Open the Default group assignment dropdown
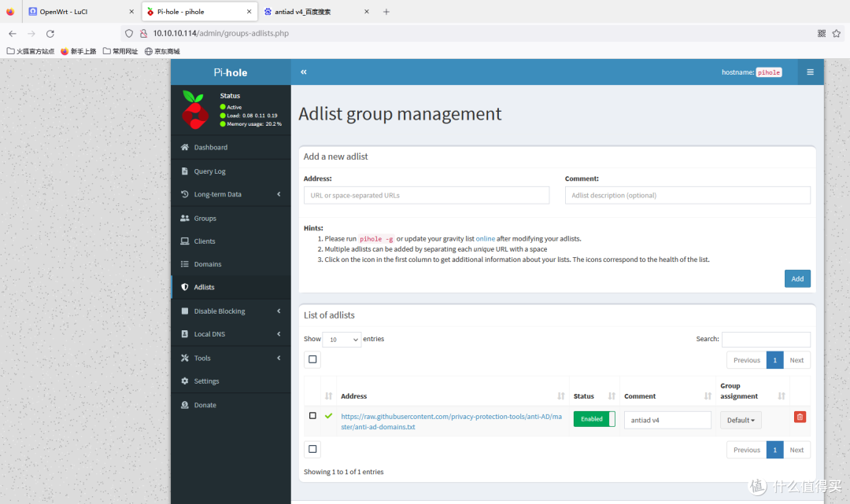The width and height of the screenshot is (850, 504). point(741,420)
